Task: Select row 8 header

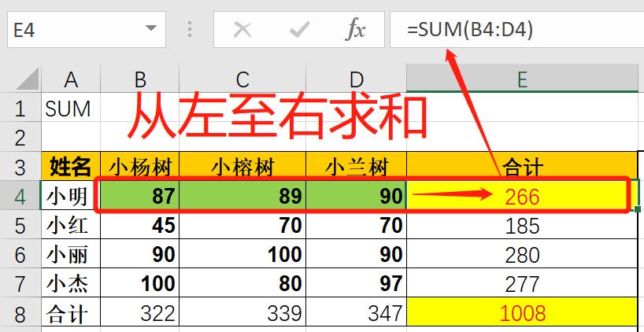Action: [x=20, y=312]
